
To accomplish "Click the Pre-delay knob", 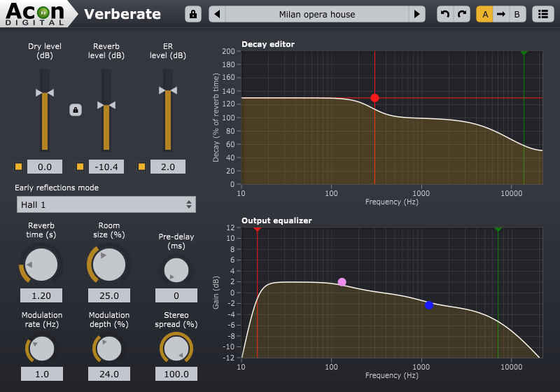I will click(176, 270).
